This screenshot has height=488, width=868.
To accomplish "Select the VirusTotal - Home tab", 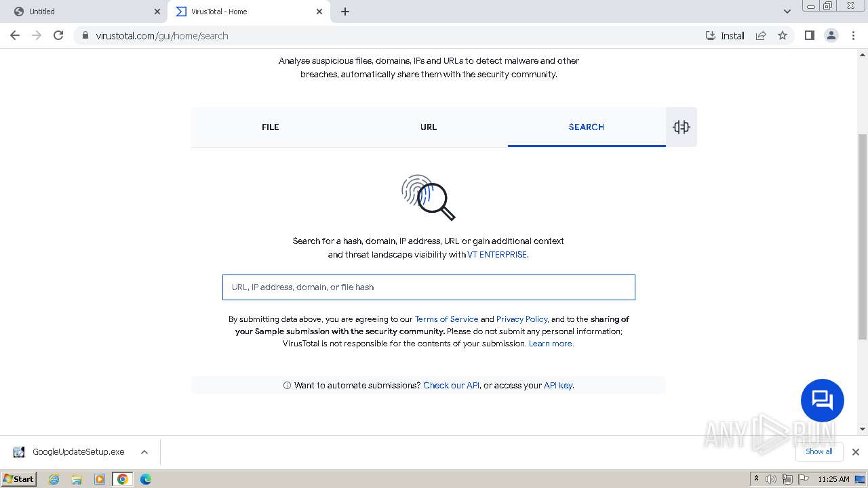I will 248,12.
